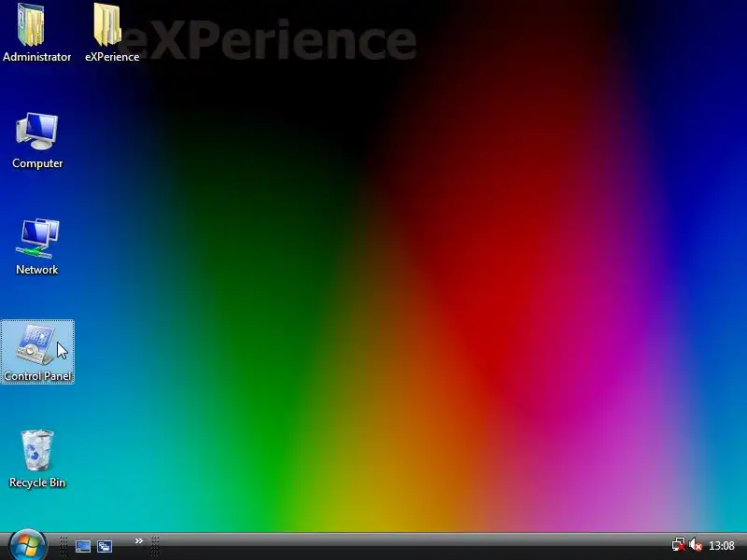747x560 pixels.
Task: Click the disconnected network tray icon
Action: (x=679, y=545)
